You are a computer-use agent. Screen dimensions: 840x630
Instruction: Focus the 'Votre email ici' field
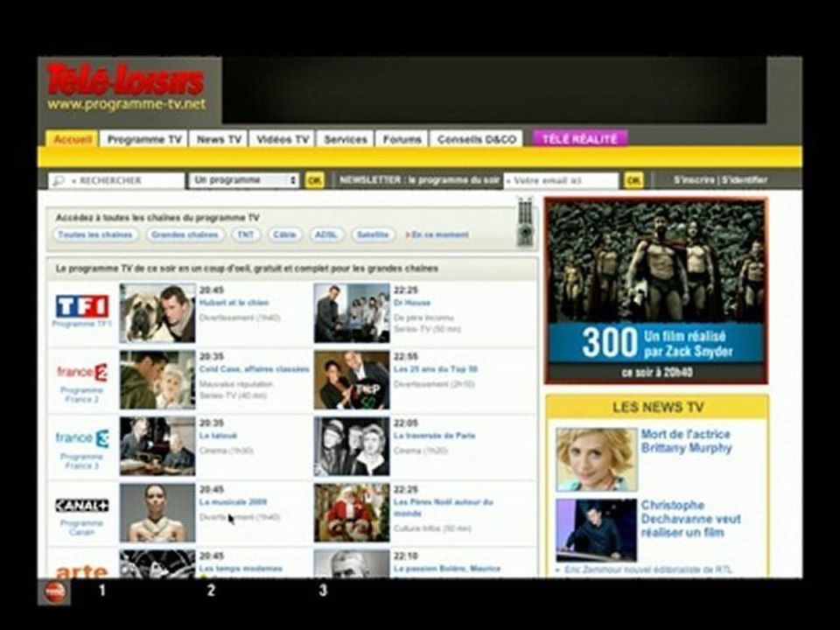coord(561,181)
